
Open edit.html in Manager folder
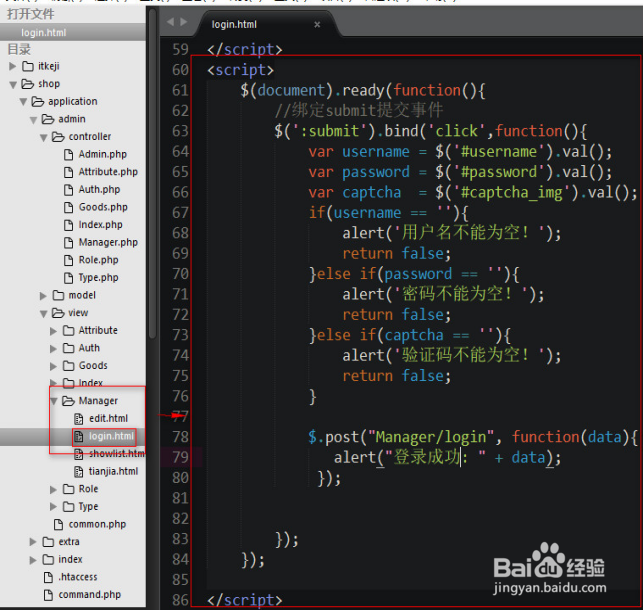pos(108,418)
